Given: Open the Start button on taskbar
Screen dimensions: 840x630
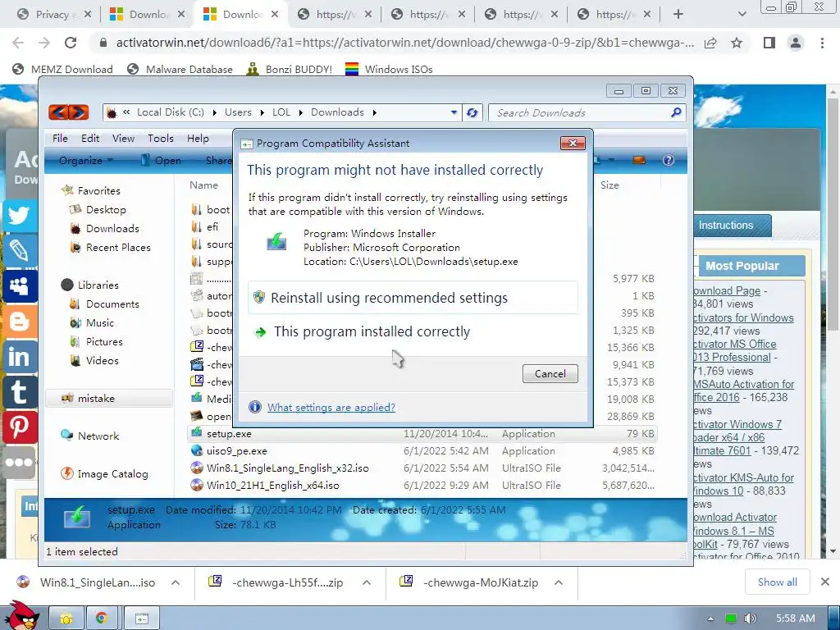Looking at the screenshot, I should (21, 615).
